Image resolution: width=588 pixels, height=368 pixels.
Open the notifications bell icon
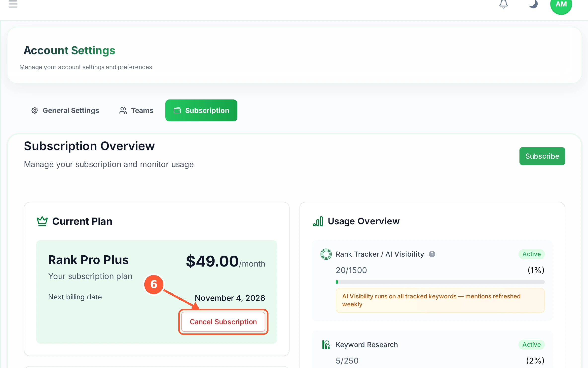(x=504, y=4)
